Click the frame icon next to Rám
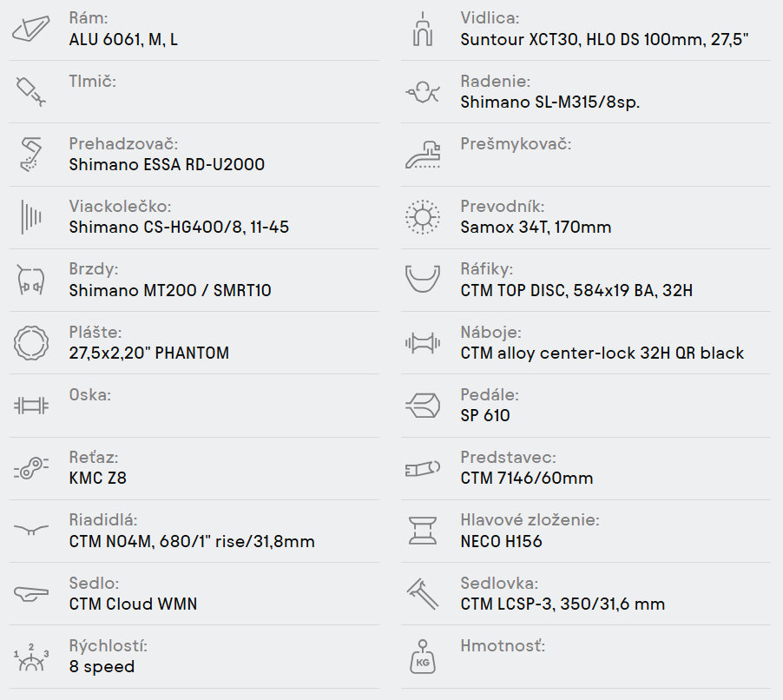This screenshot has width=783, height=700. point(31,29)
